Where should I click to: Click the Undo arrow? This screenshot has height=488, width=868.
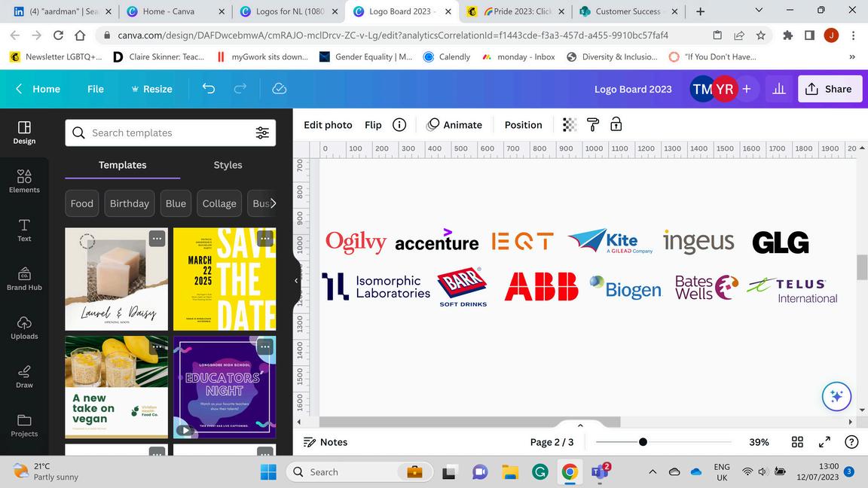(x=209, y=89)
